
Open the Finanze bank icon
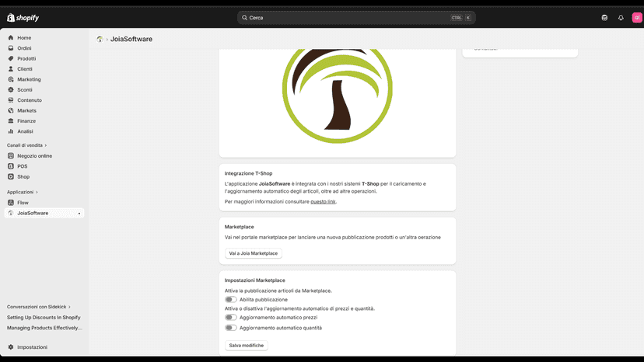[11, 120]
